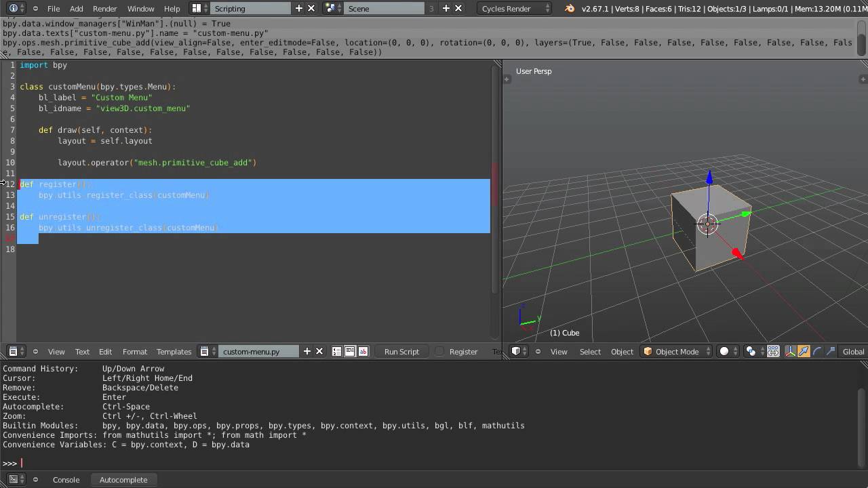
Task: Open the pivot point selector
Action: pyautogui.click(x=755, y=351)
